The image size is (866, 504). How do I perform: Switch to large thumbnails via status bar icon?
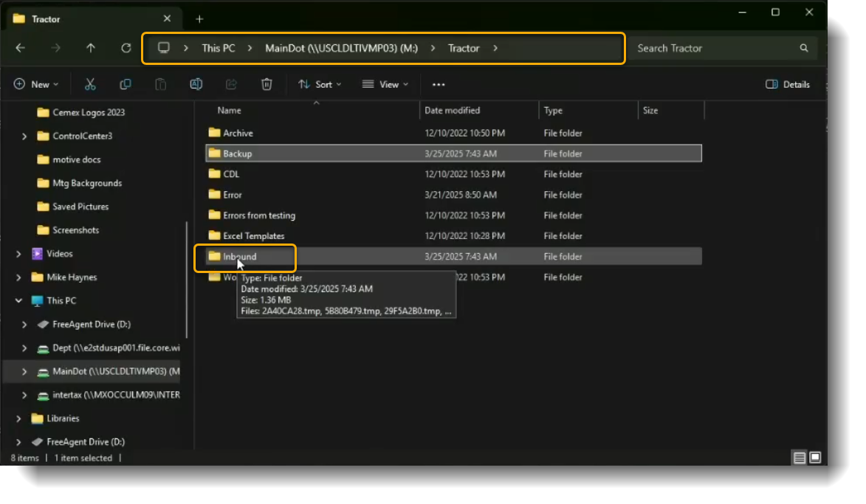click(x=815, y=458)
